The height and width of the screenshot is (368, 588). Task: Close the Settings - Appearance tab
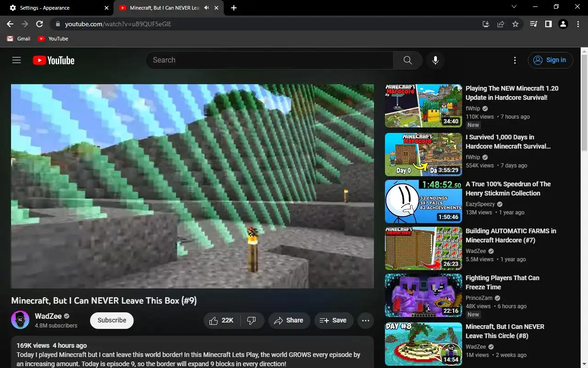[107, 8]
